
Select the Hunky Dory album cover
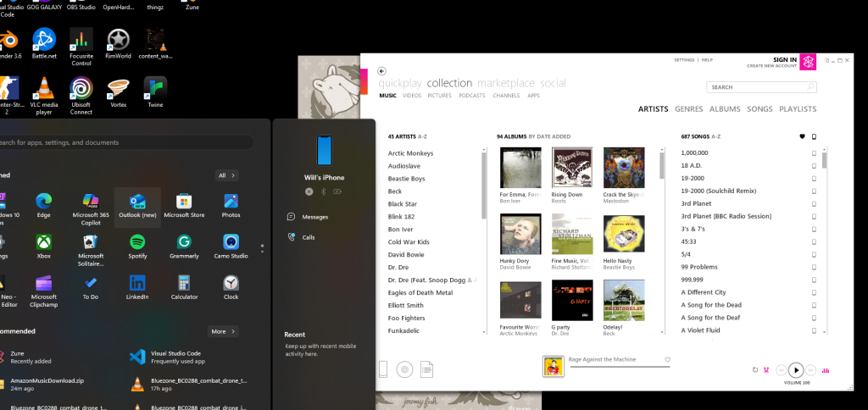pos(520,234)
